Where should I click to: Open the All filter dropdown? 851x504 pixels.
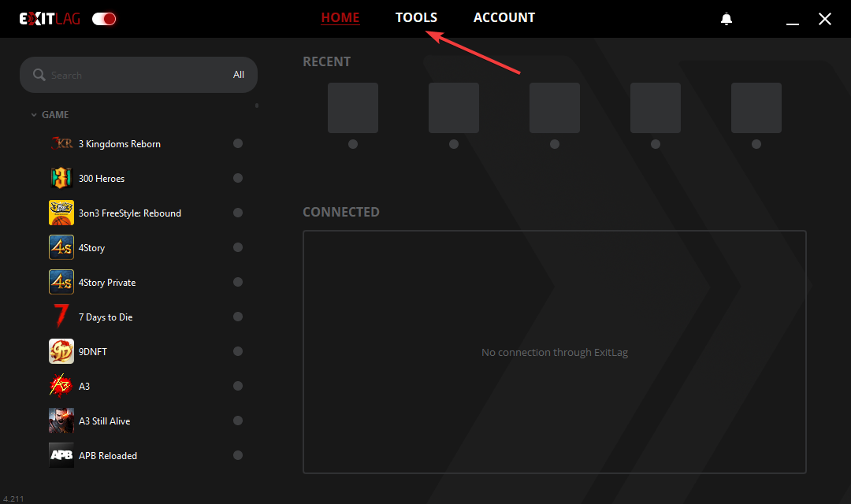[239, 75]
